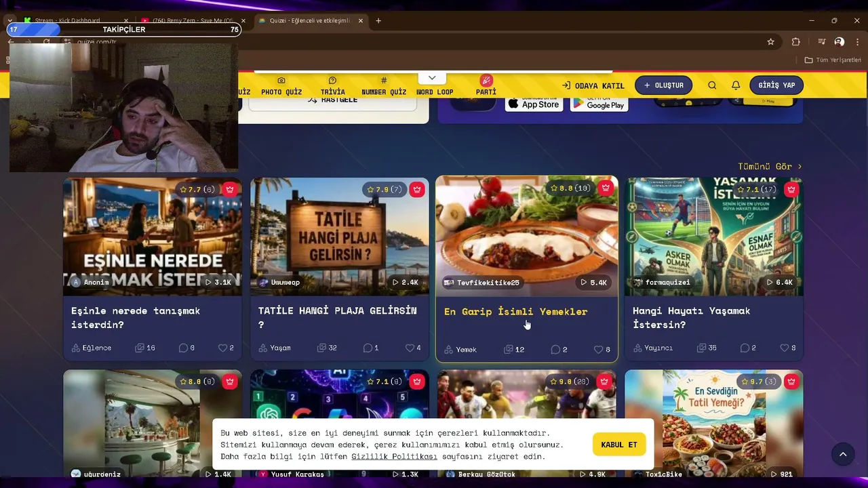Open the Chrome profile avatar
Screen dimensions: 868x488
point(840,41)
